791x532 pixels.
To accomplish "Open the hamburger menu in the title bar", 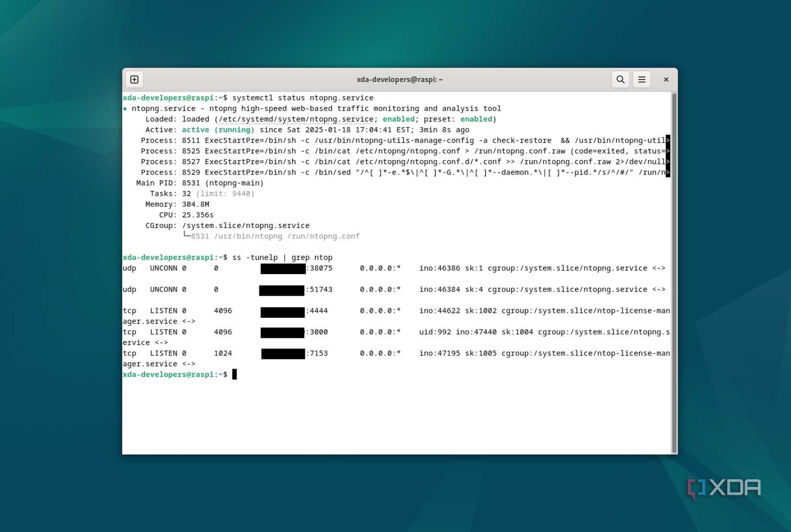I will (x=642, y=79).
